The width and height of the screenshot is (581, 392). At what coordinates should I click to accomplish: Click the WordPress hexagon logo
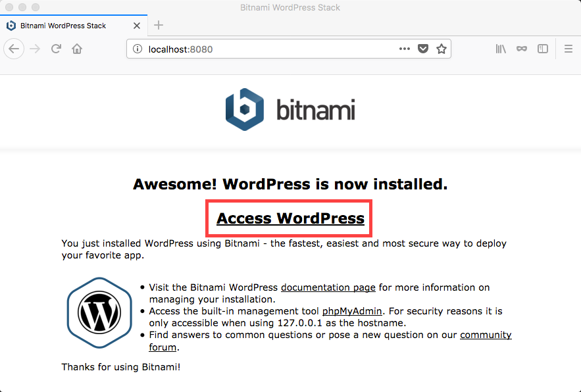tap(99, 312)
